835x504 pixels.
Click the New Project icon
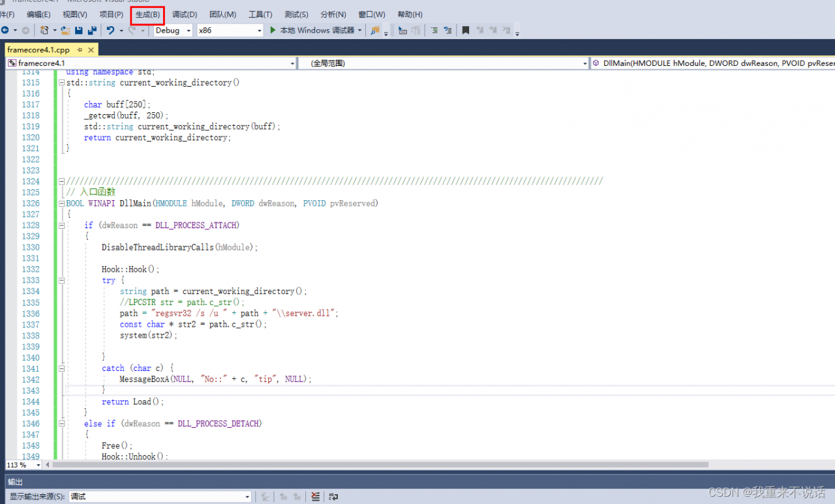44,30
